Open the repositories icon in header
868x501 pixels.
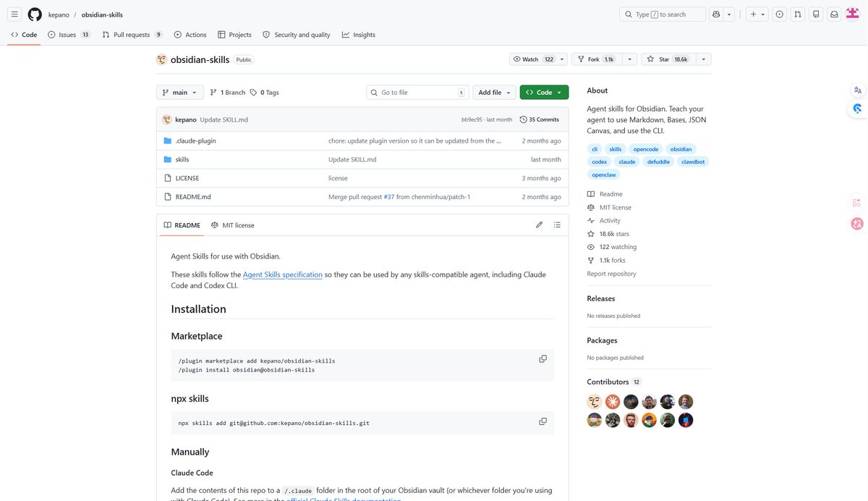coord(816,14)
